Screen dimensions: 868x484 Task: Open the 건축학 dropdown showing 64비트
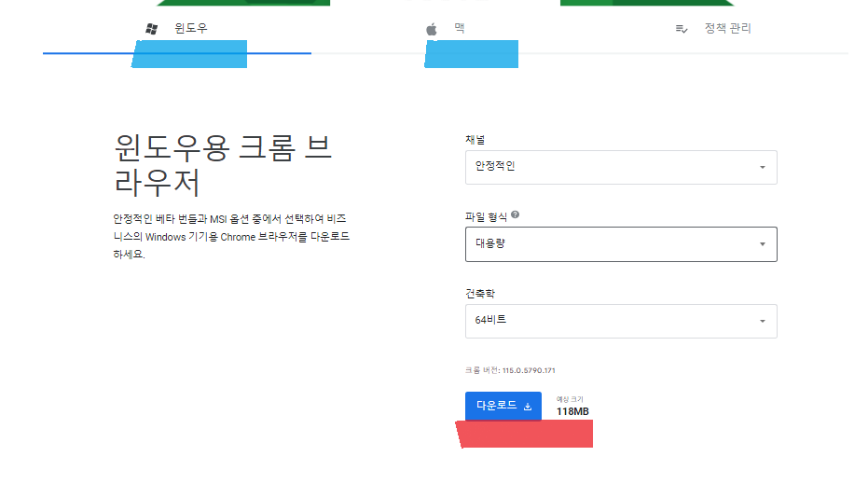click(x=621, y=321)
